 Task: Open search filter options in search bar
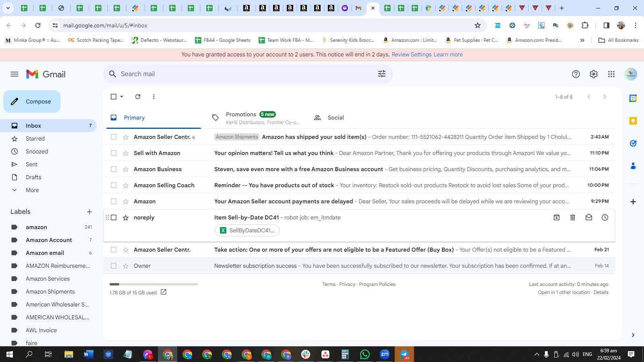pyautogui.click(x=382, y=74)
